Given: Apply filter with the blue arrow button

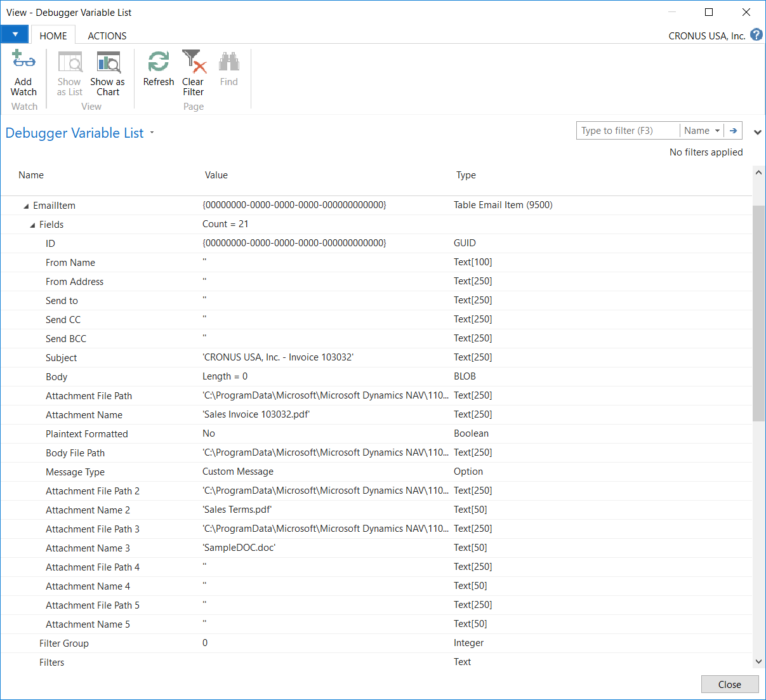Looking at the screenshot, I should [733, 131].
